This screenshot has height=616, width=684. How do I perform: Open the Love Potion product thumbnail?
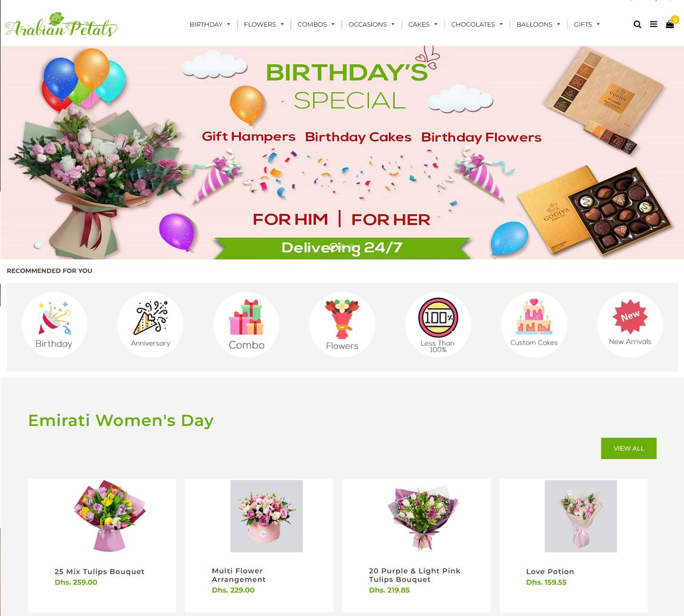click(x=580, y=516)
